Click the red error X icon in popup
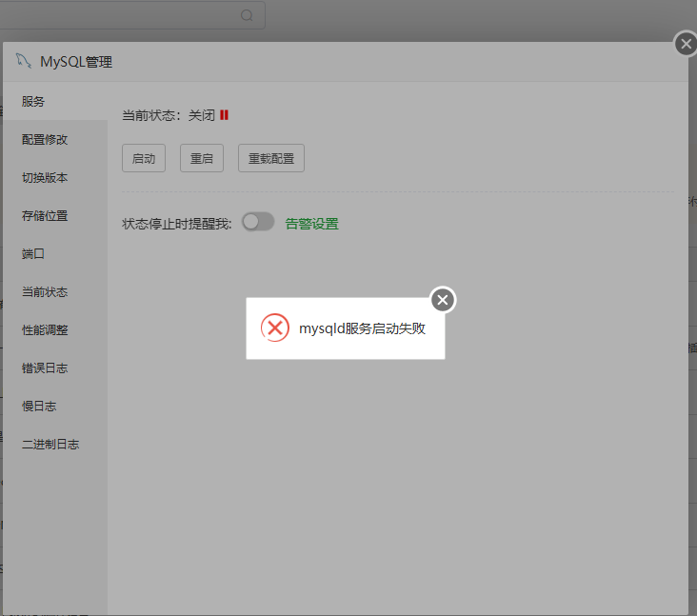 275,328
